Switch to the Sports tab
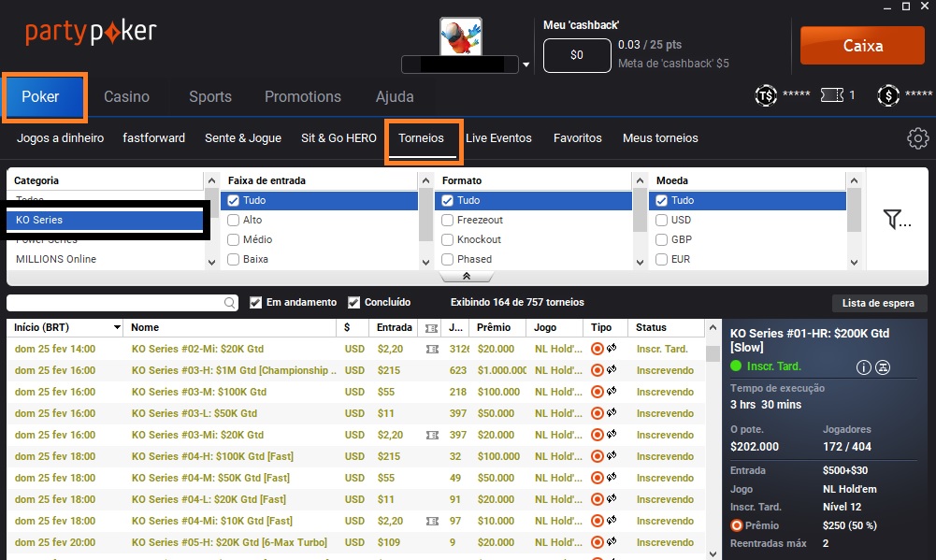Viewport: 936px width, 560px height. click(210, 96)
